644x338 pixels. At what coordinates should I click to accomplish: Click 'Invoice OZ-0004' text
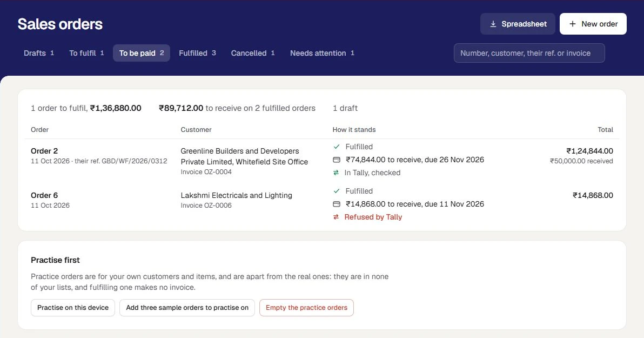click(x=206, y=172)
